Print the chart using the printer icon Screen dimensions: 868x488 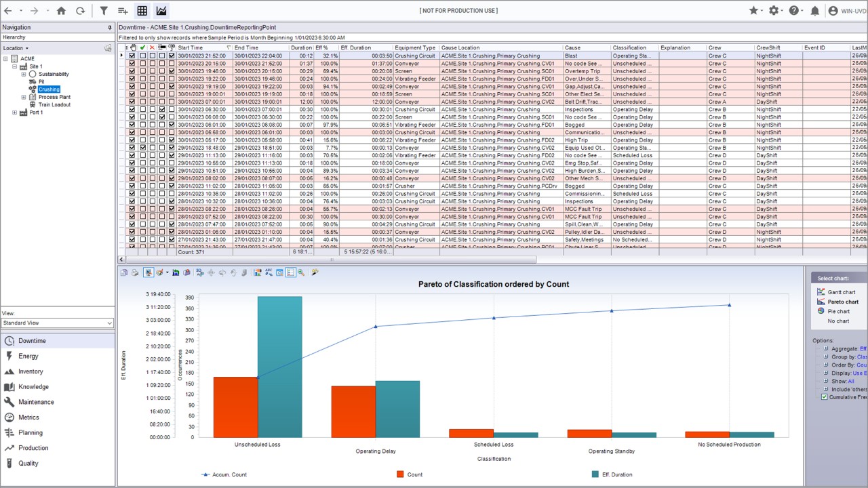tap(135, 272)
